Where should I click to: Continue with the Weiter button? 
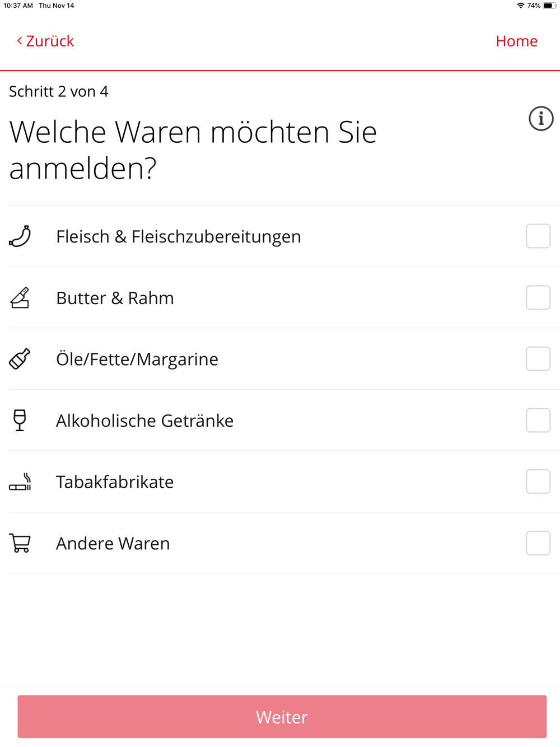(282, 717)
